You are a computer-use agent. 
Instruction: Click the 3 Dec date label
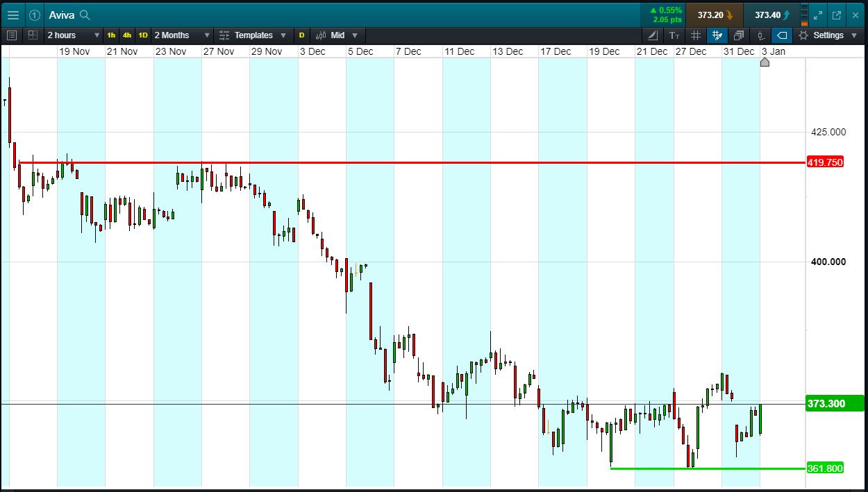(312, 51)
